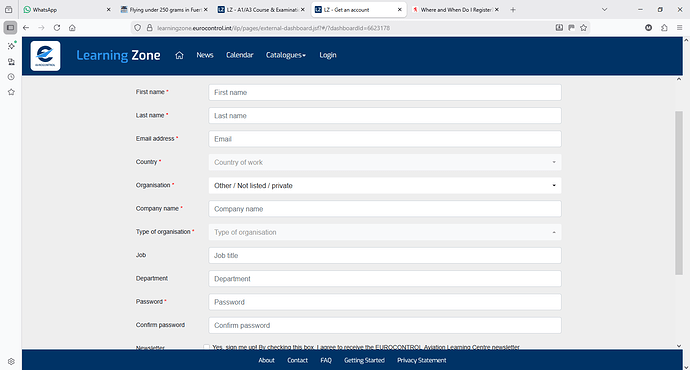This screenshot has width=690, height=370.
Task: Toggle the sidebar panel icon
Action: [10, 28]
